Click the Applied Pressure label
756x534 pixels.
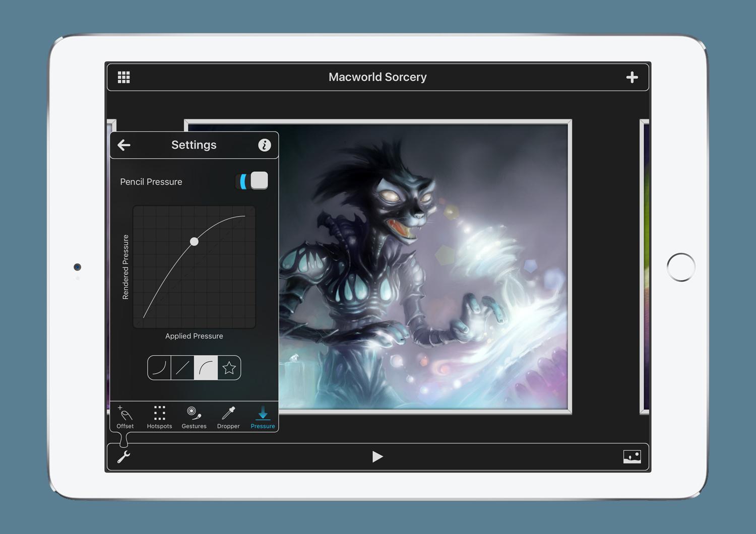point(194,336)
